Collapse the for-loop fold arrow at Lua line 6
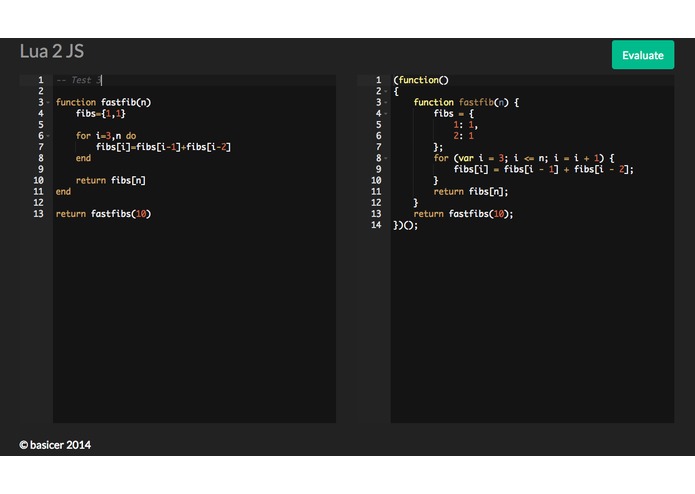 point(48,136)
